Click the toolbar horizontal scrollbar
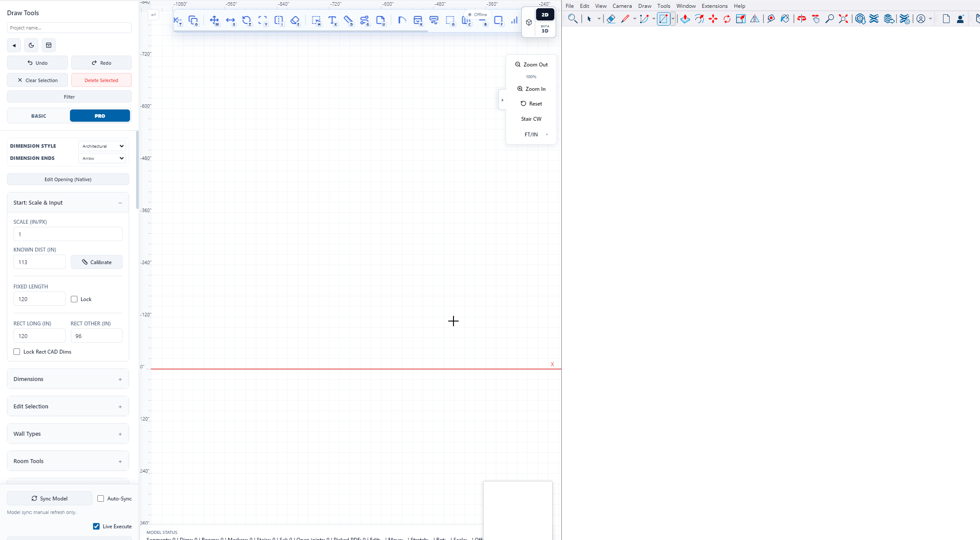 coord(301,31)
